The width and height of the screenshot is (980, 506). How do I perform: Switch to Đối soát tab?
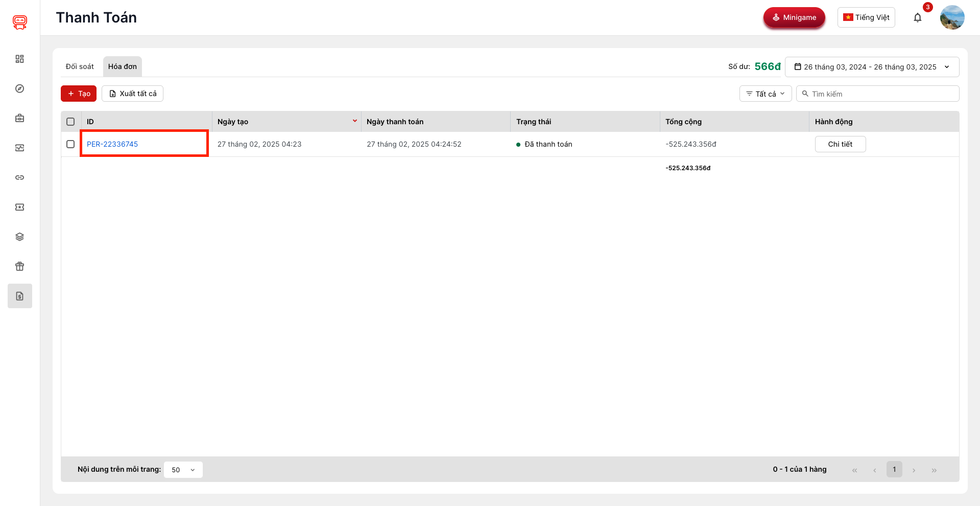pos(80,66)
